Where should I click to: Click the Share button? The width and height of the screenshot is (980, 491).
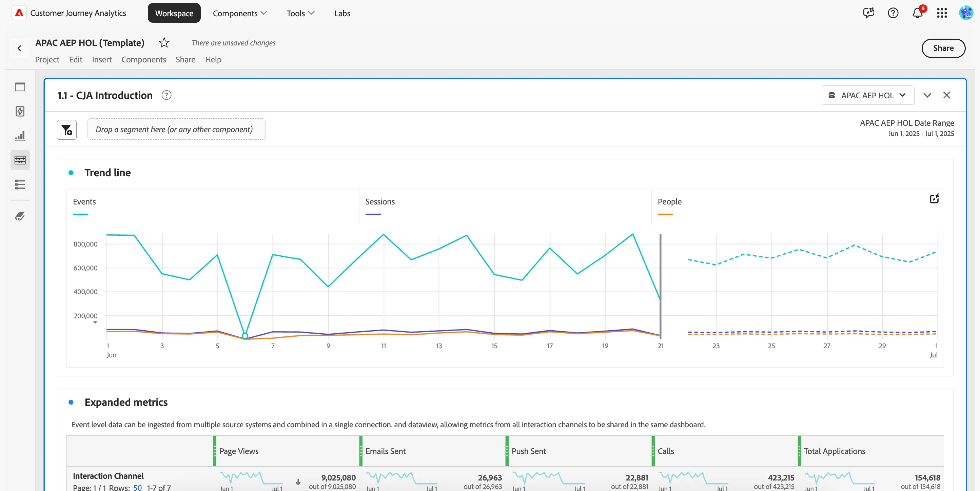pos(943,48)
